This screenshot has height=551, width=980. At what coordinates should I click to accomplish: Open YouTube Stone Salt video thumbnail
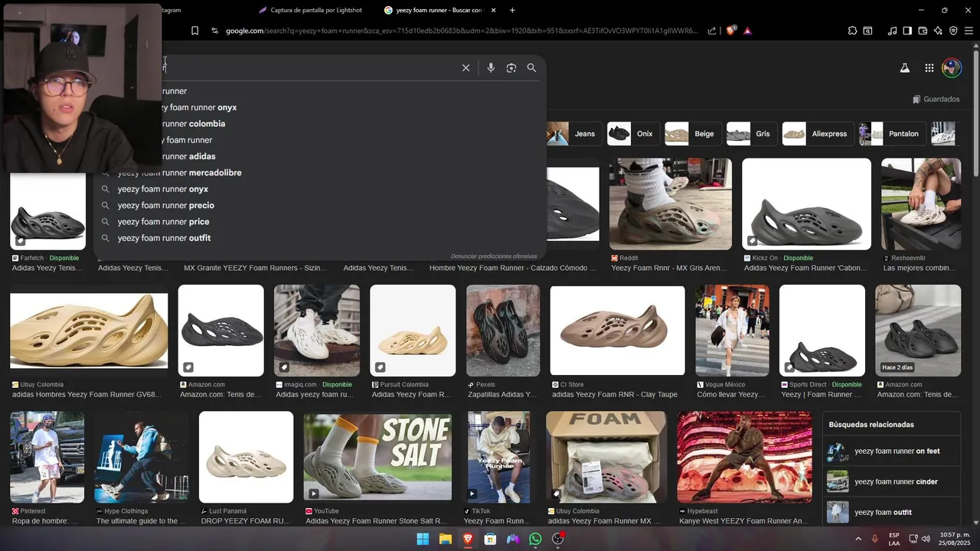(x=377, y=457)
